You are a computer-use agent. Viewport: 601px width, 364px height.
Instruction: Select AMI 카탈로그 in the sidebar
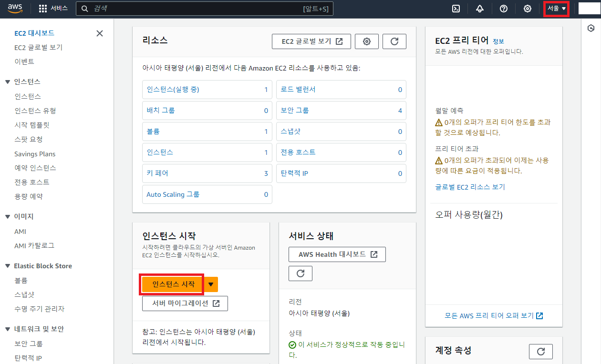[34, 246]
